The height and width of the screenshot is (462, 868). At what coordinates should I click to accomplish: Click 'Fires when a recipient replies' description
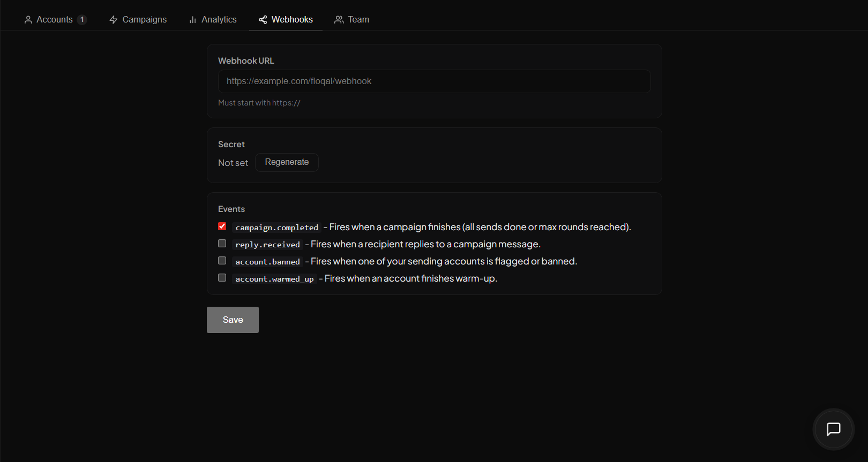point(426,244)
